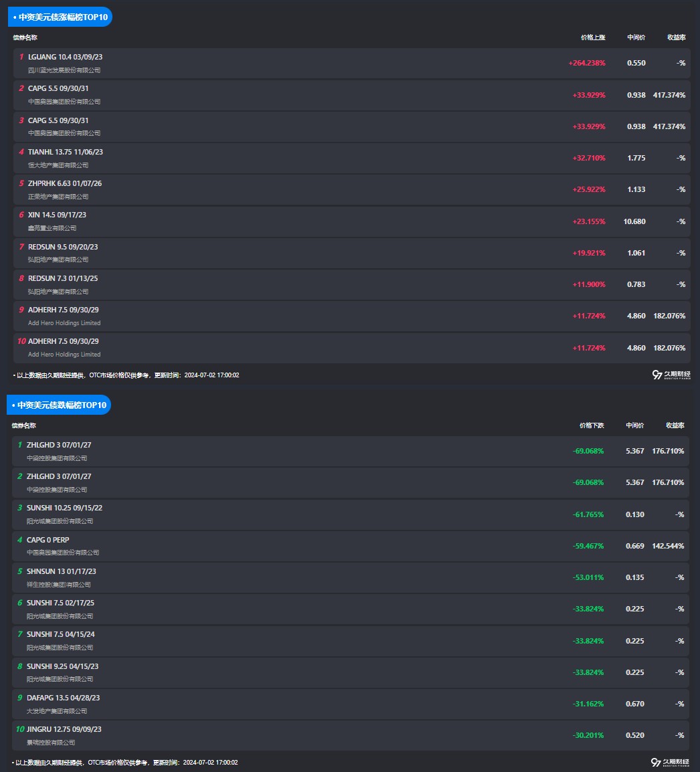Select the CAPG 0 PERP bond
Viewport: 700px width, 772px height.
pos(48,540)
